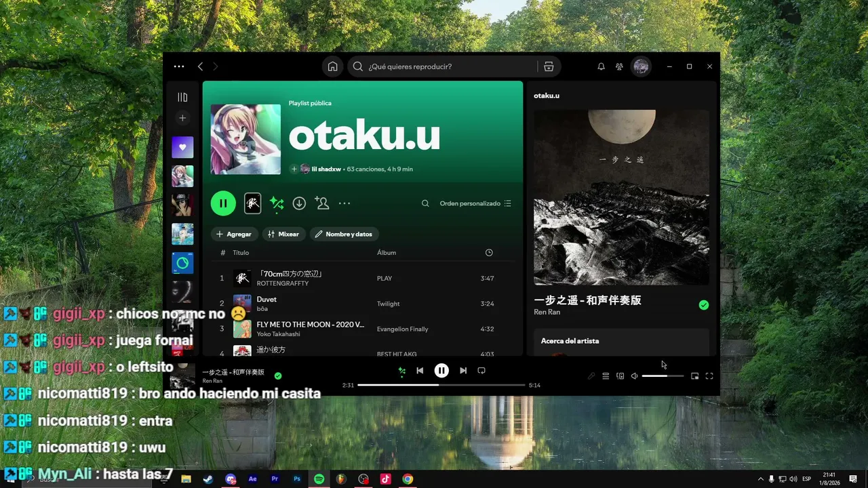The image size is (868, 488).
Task: Open the playback queue
Action: click(x=606, y=376)
